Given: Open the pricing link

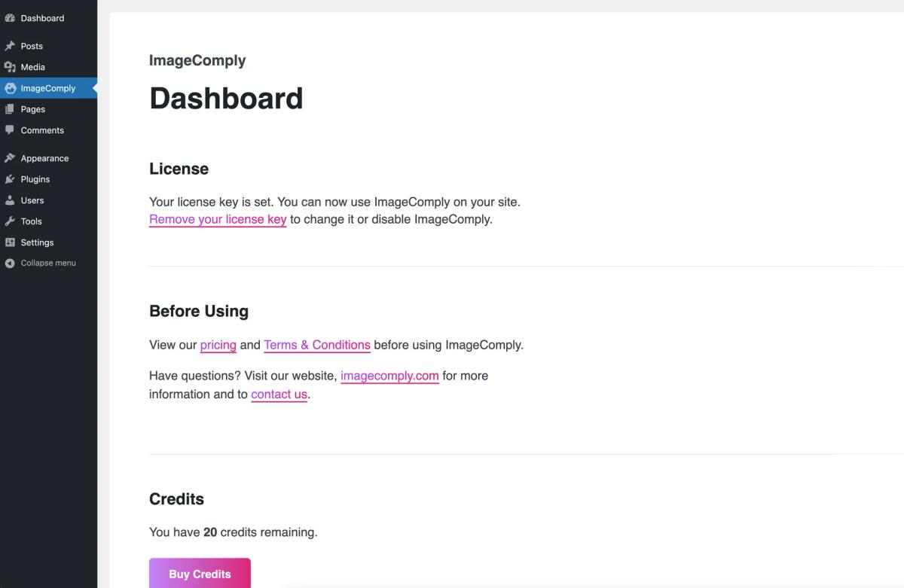Looking at the screenshot, I should 218,345.
